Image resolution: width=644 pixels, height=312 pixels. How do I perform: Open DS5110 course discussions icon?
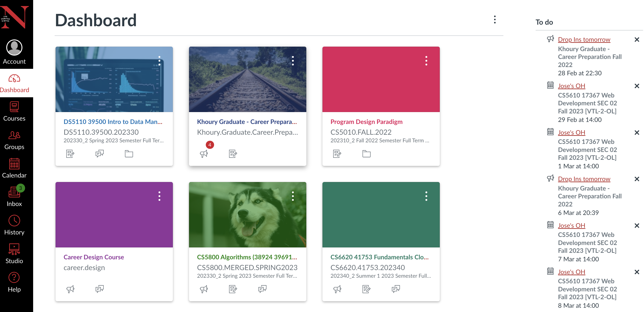coord(99,153)
